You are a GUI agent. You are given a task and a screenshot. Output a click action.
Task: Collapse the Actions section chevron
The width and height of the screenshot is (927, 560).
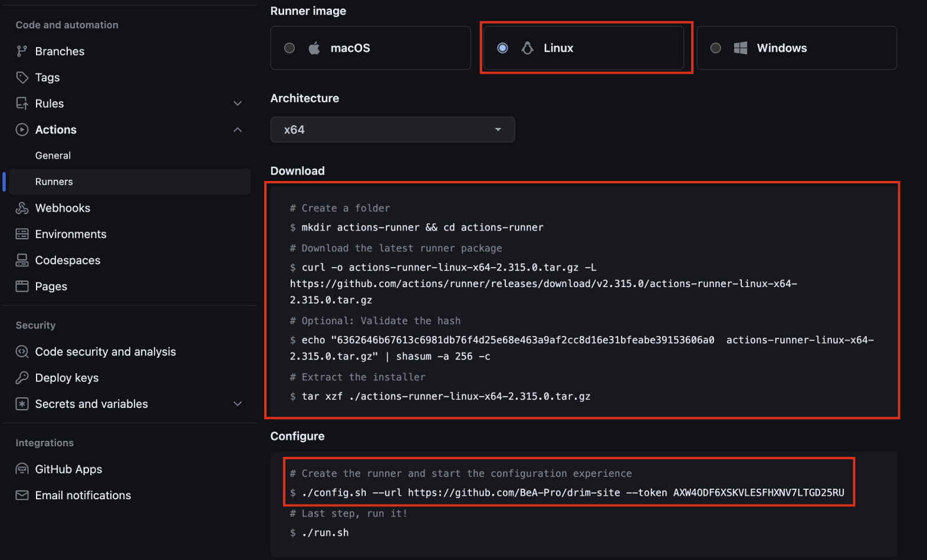[238, 130]
